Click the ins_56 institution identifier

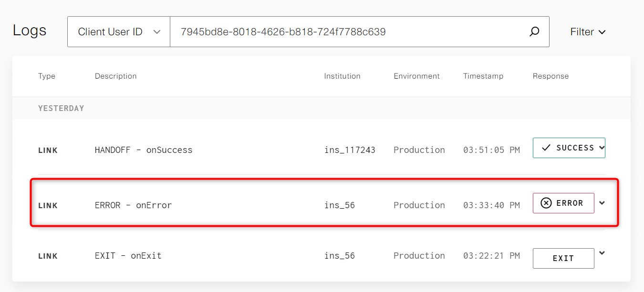point(339,205)
